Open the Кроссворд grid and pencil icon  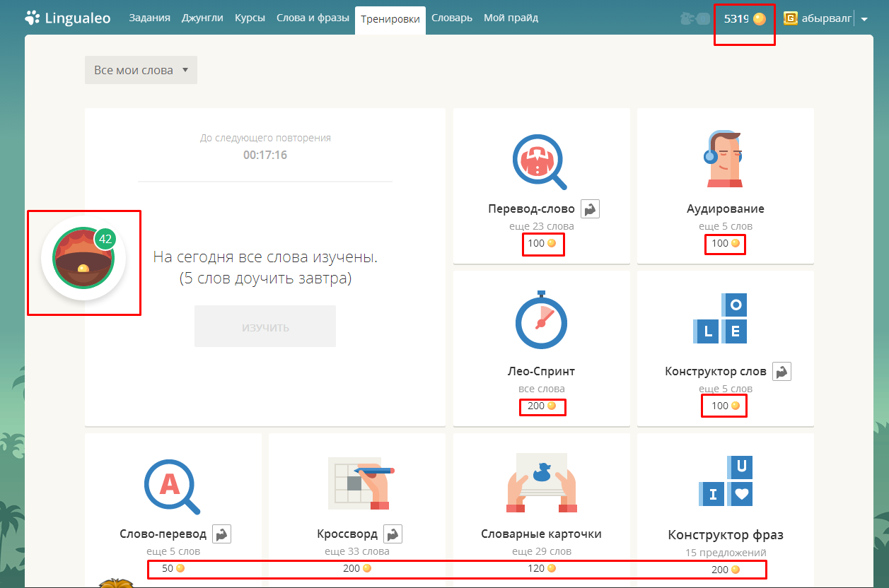[x=361, y=483]
